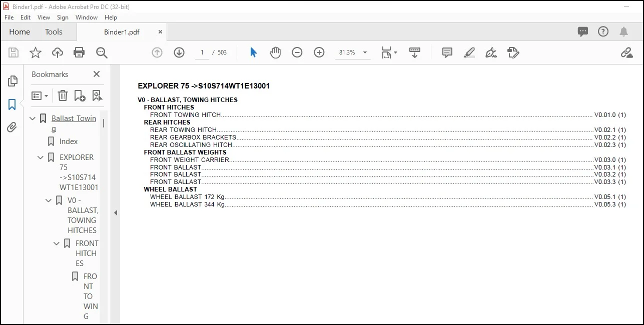
Task: Delete selected bookmark trash icon
Action: click(63, 95)
